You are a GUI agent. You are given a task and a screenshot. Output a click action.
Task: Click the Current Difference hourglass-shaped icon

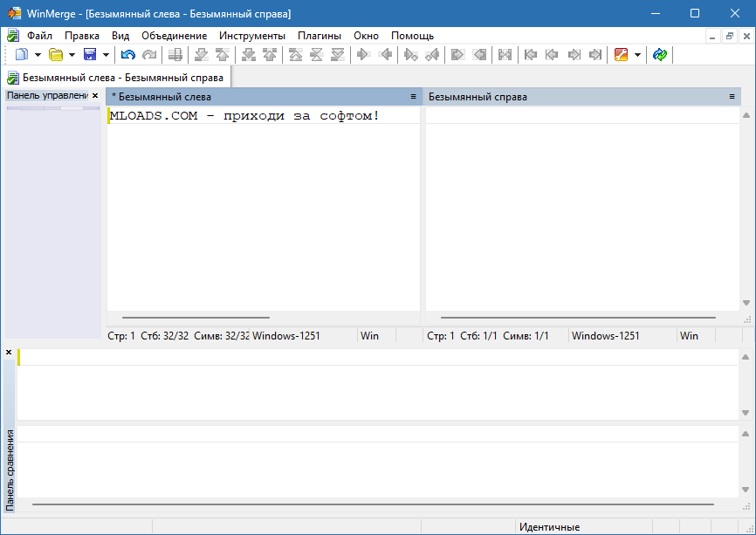[x=316, y=54]
